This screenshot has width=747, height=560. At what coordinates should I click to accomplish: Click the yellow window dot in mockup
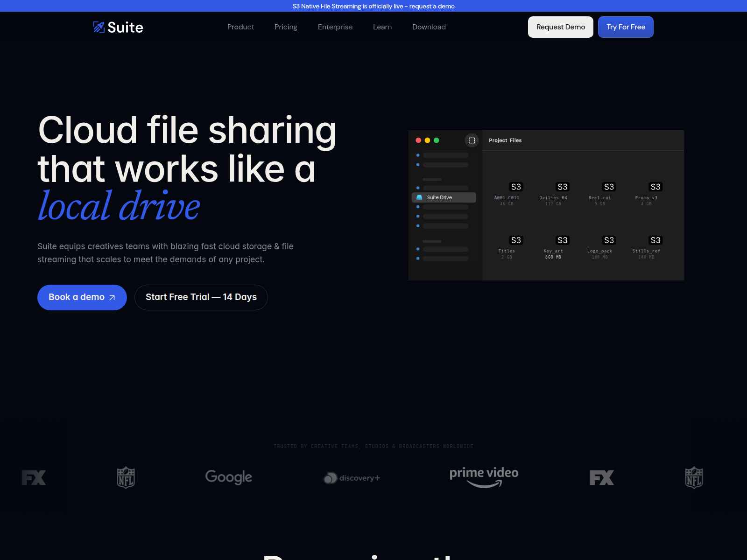click(x=427, y=140)
